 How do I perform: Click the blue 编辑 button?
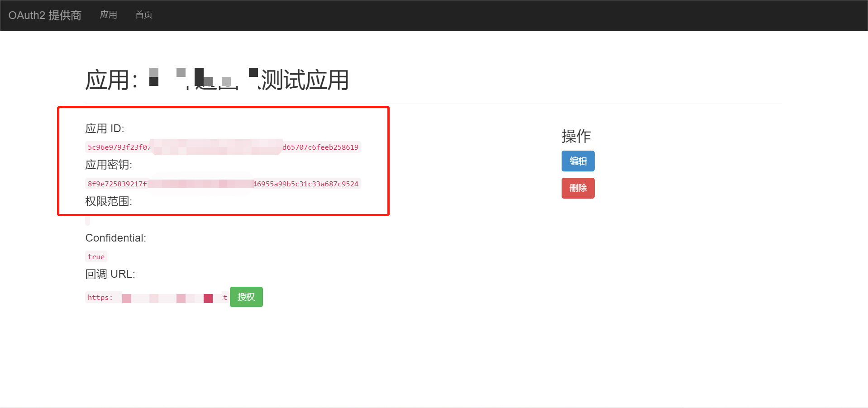(578, 161)
